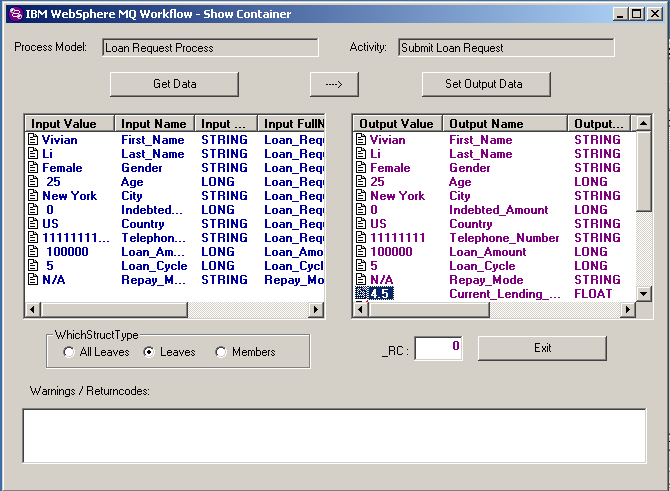Viewport: 670px width, 491px height.
Task: Click right arrow of output horizontal scrollbar
Action: pos(628,309)
